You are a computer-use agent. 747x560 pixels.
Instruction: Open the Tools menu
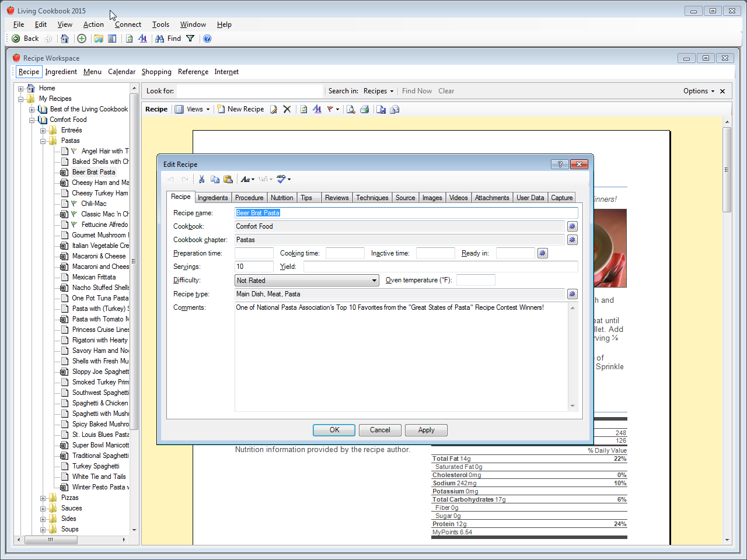(160, 24)
